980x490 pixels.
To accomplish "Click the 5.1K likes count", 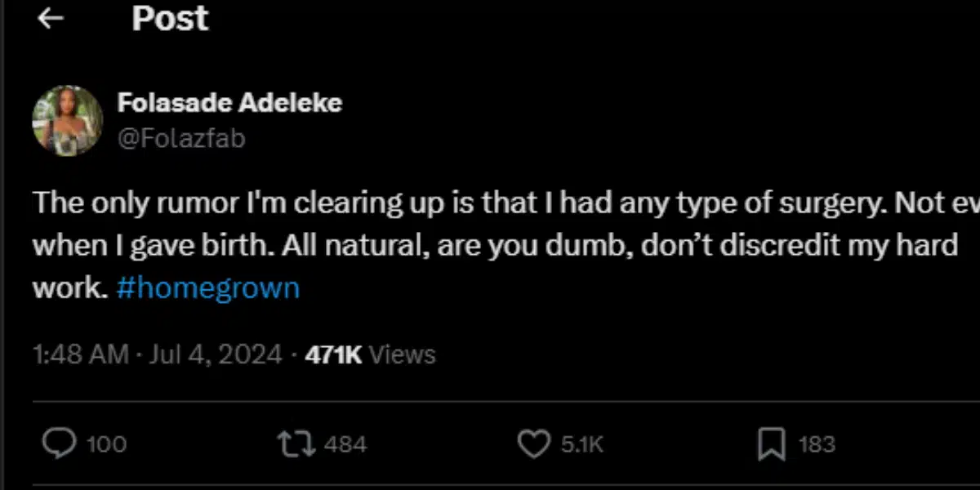I will (x=582, y=444).
